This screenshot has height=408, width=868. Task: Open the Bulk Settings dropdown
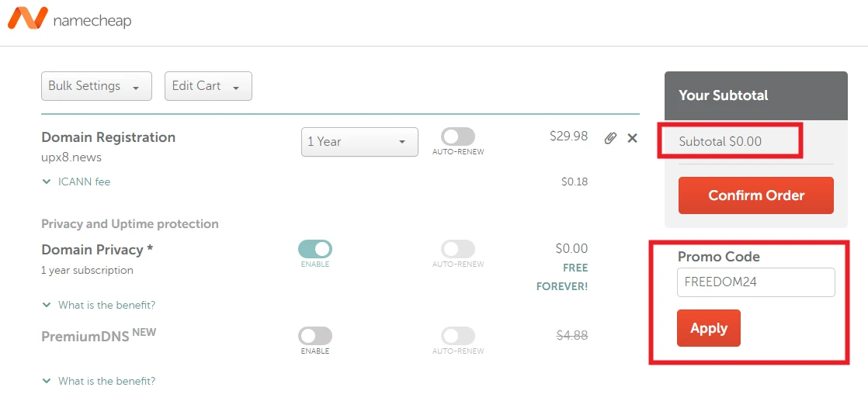click(96, 86)
